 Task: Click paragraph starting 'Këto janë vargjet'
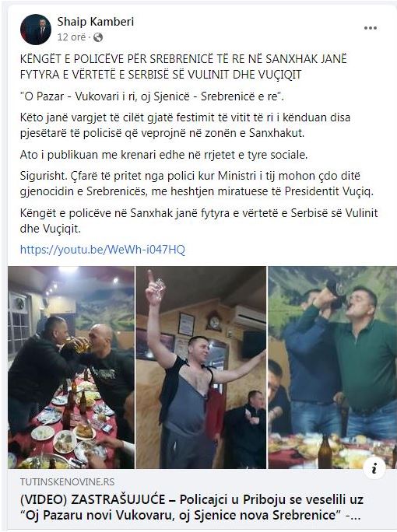185,125
